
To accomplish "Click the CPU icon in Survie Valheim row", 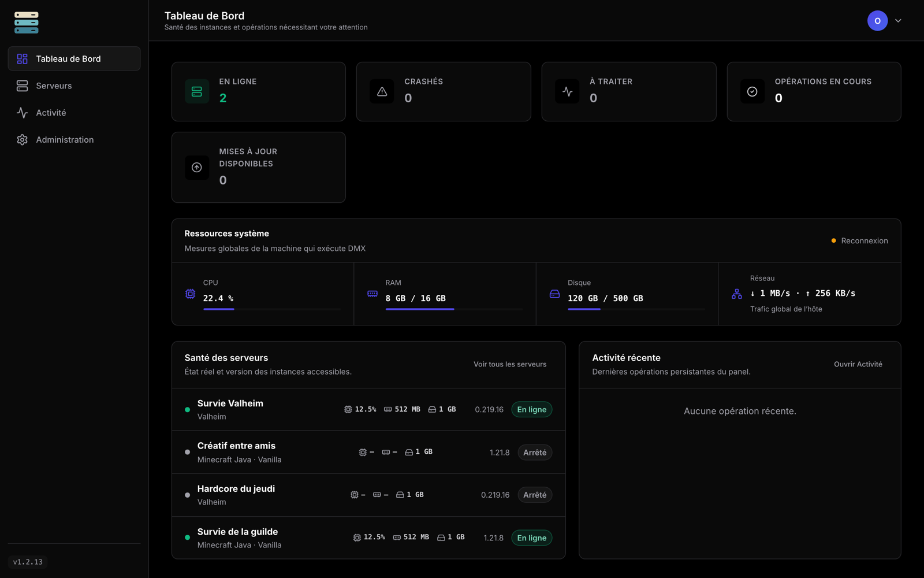I will [348, 409].
